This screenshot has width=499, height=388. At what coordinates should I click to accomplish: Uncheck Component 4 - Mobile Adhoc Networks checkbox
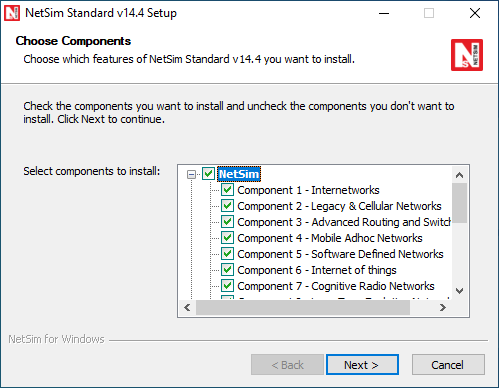coord(227,238)
